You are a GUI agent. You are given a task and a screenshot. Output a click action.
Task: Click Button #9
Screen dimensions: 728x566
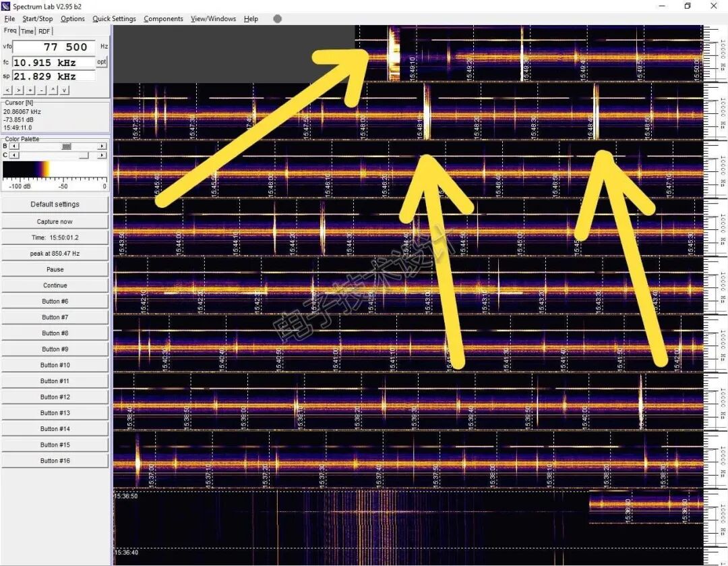(55, 349)
